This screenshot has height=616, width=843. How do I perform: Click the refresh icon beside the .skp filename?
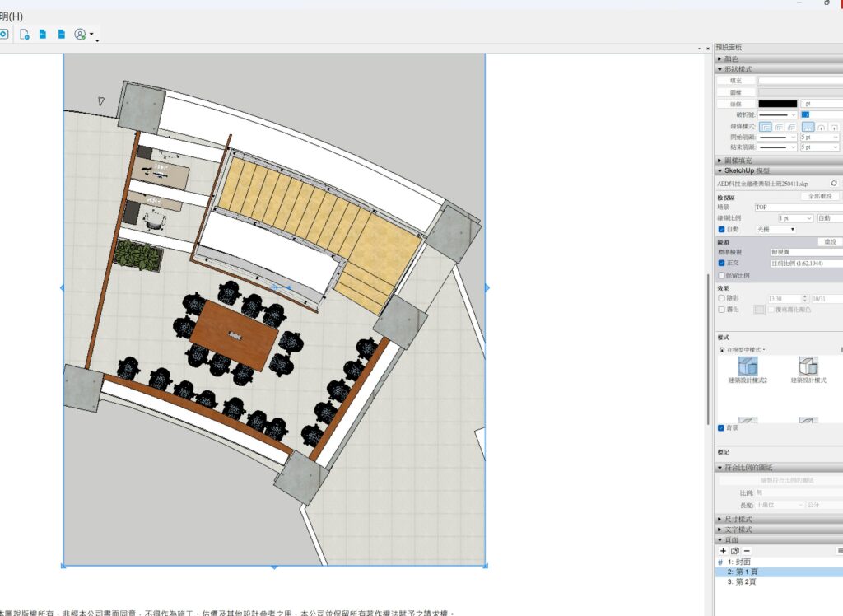tap(834, 183)
